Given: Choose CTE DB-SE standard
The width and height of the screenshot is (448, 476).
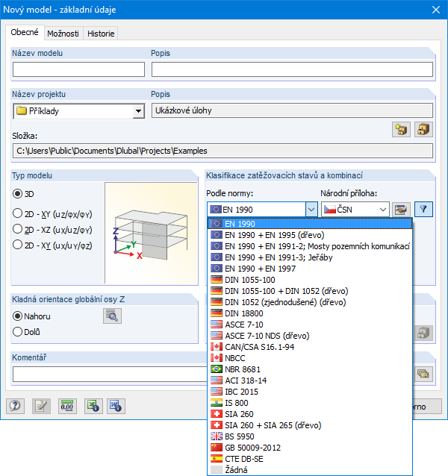Looking at the screenshot, I should coord(310,459).
